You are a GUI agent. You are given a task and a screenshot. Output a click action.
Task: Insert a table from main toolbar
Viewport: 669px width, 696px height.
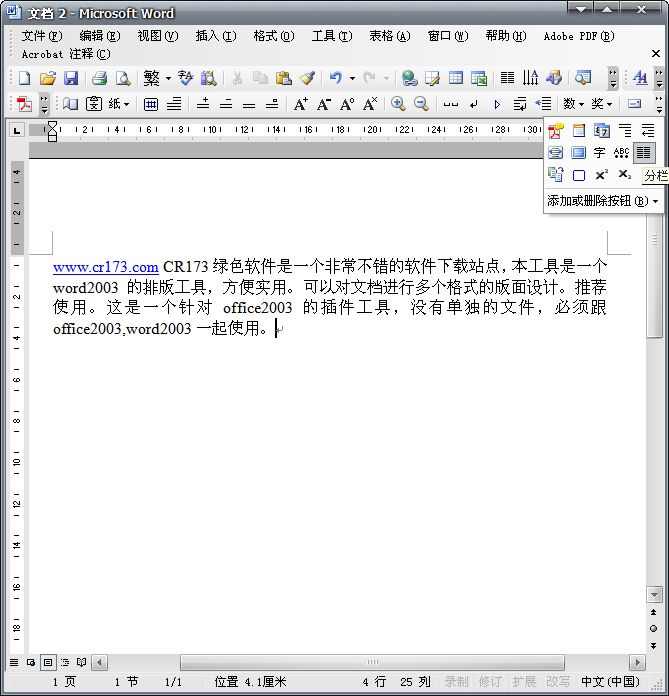point(455,78)
